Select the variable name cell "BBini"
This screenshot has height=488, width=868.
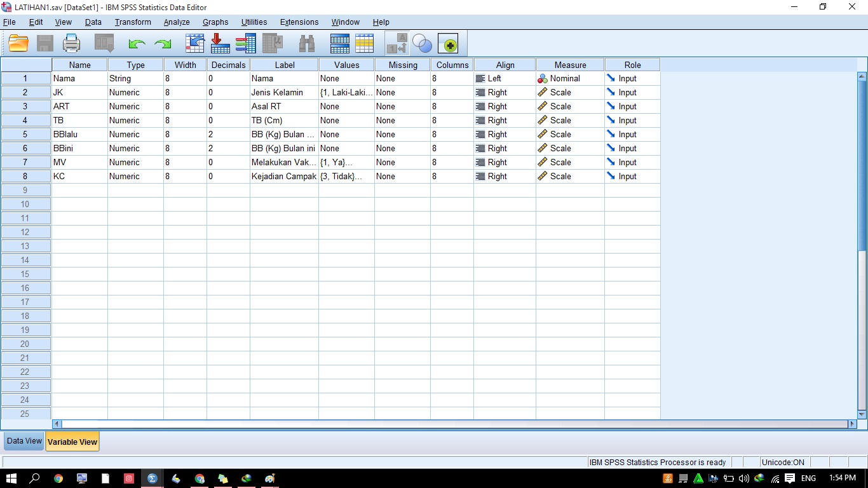point(80,149)
